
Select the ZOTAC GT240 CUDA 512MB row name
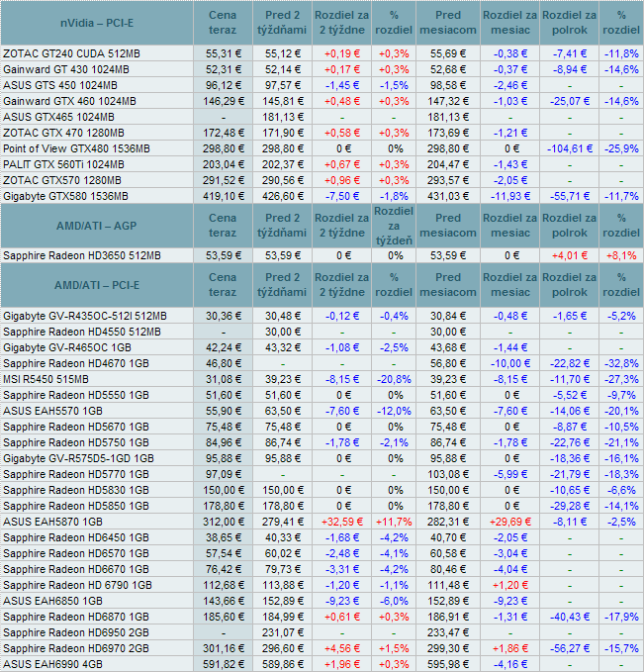[71, 54]
